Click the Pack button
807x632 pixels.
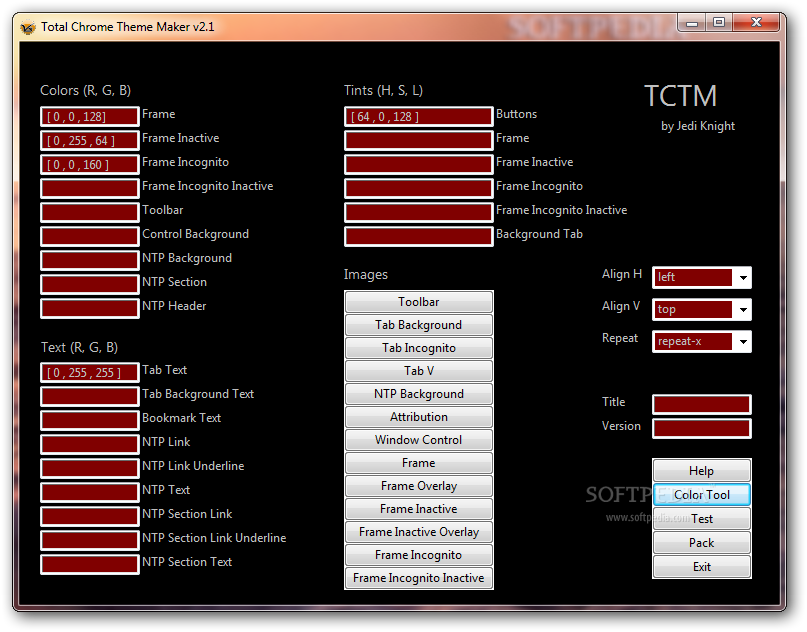click(x=701, y=543)
